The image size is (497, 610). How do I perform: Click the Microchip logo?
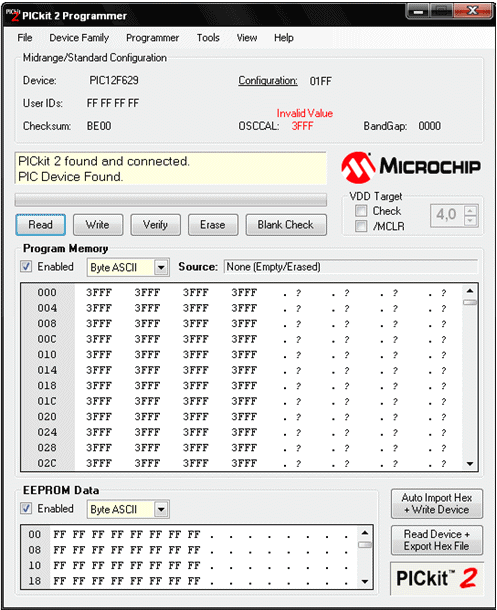411,168
